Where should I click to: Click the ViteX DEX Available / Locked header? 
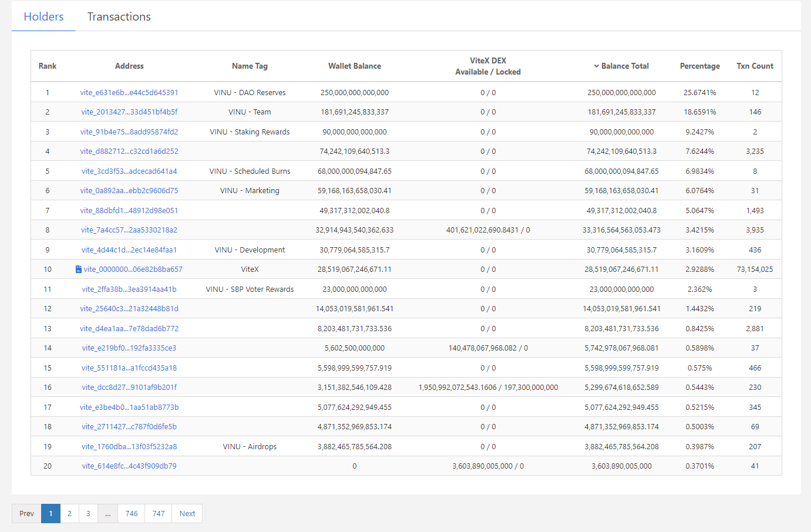(x=488, y=66)
